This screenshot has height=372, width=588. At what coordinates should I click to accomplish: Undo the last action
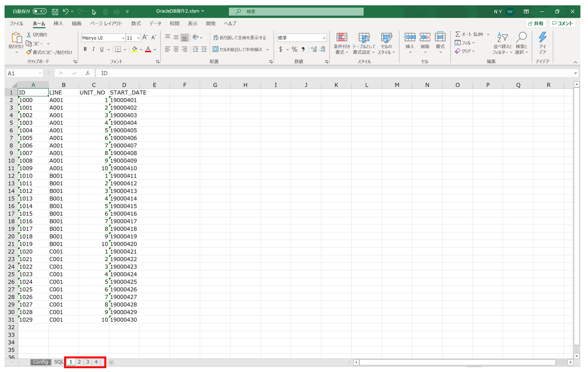point(65,12)
